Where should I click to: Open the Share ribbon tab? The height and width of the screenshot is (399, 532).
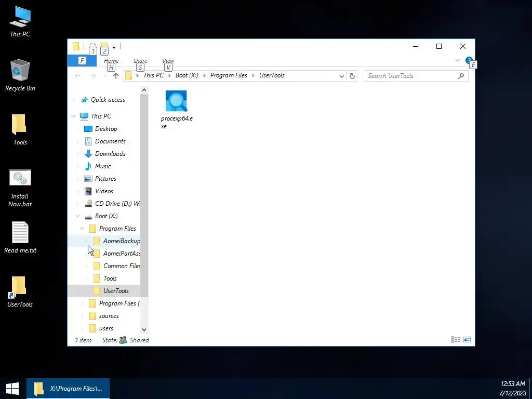(x=140, y=61)
